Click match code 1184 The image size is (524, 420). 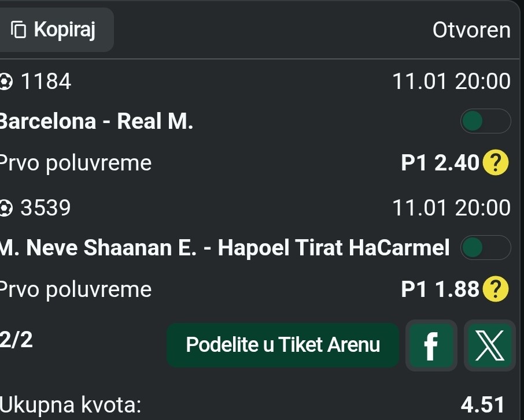46,82
